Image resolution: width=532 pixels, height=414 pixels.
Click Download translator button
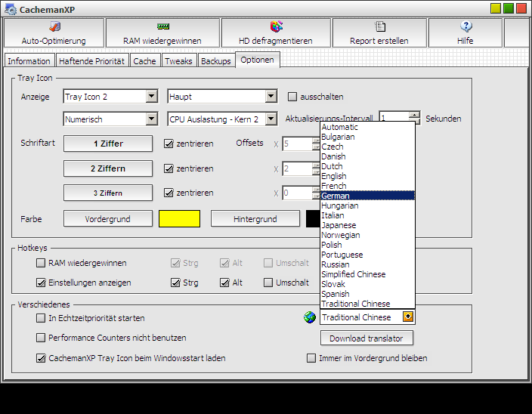point(367,338)
